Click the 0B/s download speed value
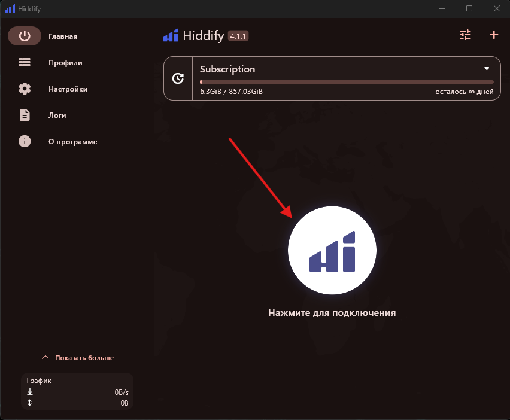 [122, 392]
